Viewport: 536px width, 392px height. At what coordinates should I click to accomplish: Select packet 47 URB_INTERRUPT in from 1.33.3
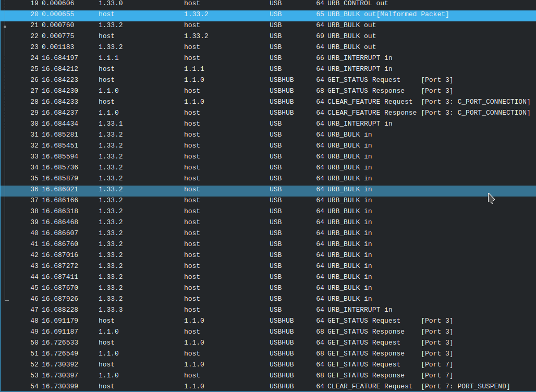pos(261,310)
